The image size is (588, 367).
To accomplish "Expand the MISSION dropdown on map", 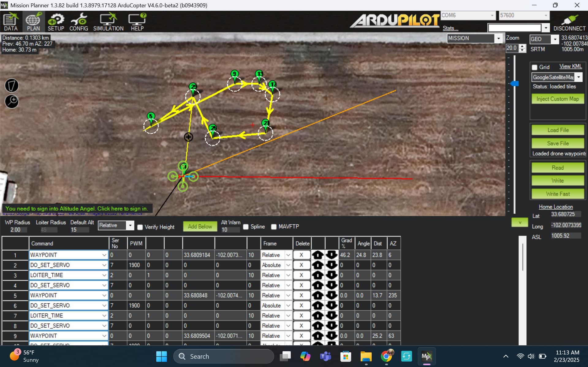I will (499, 38).
